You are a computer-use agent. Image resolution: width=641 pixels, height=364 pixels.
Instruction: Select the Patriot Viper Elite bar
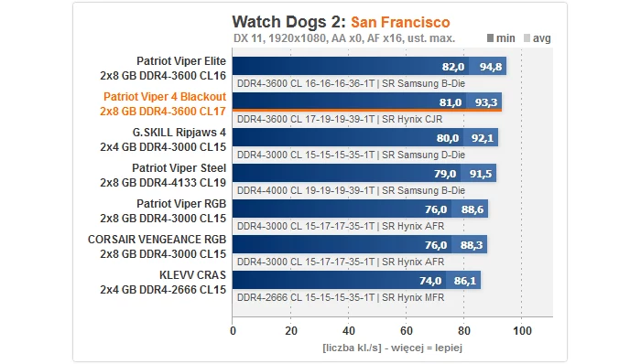coord(370,66)
